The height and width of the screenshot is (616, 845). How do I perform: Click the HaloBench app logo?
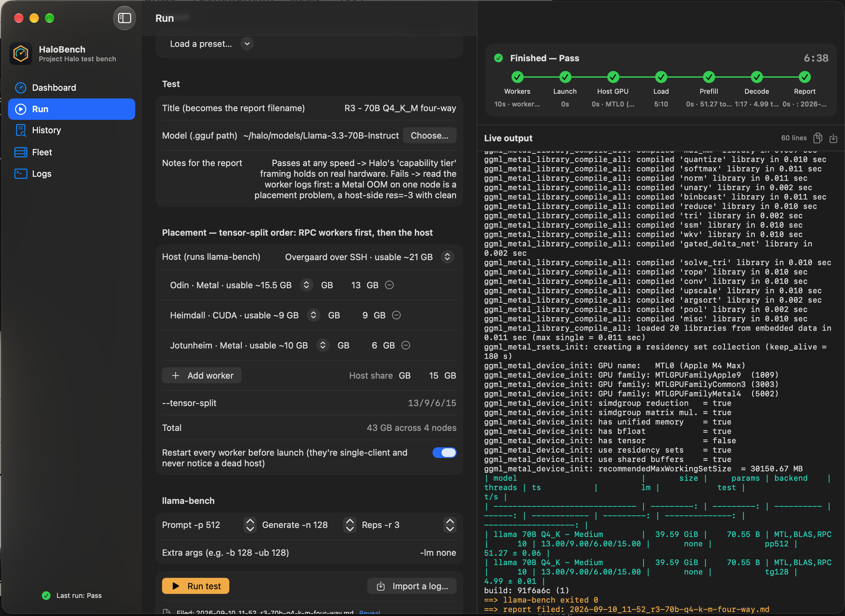21,54
